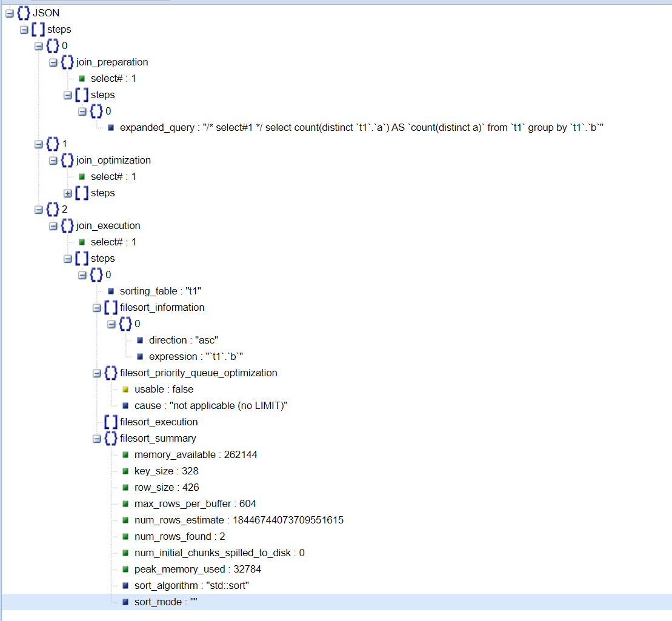Select the filesort_information label

[162, 308]
